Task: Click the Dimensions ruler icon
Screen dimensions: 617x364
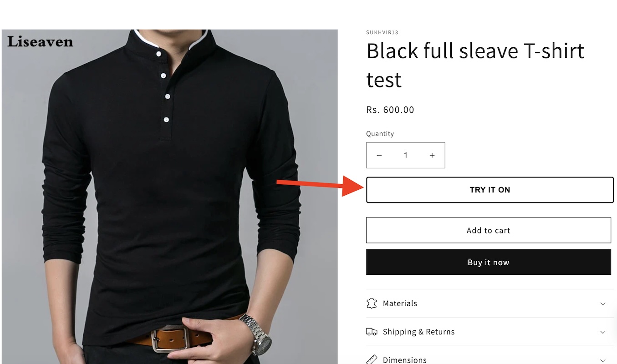Action: [372, 359]
